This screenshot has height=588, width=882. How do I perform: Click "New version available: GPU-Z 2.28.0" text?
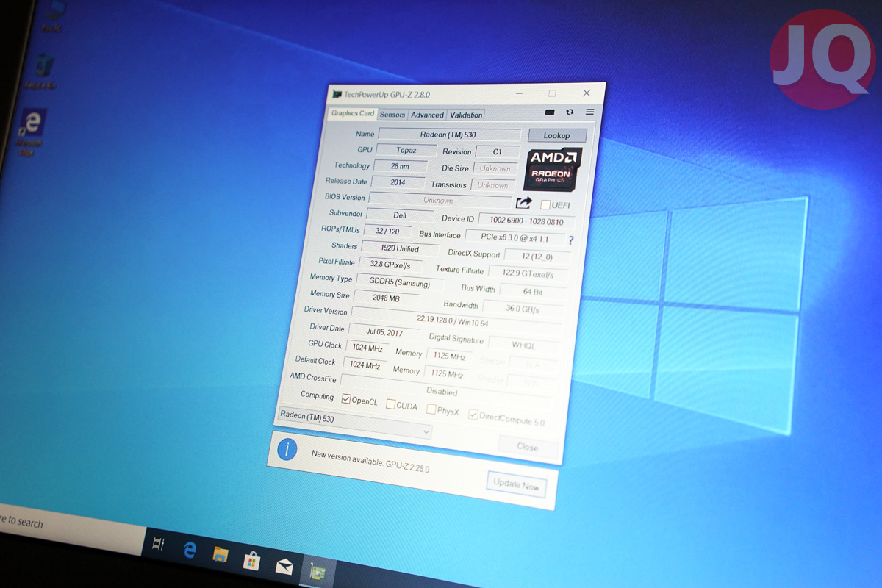370,461
